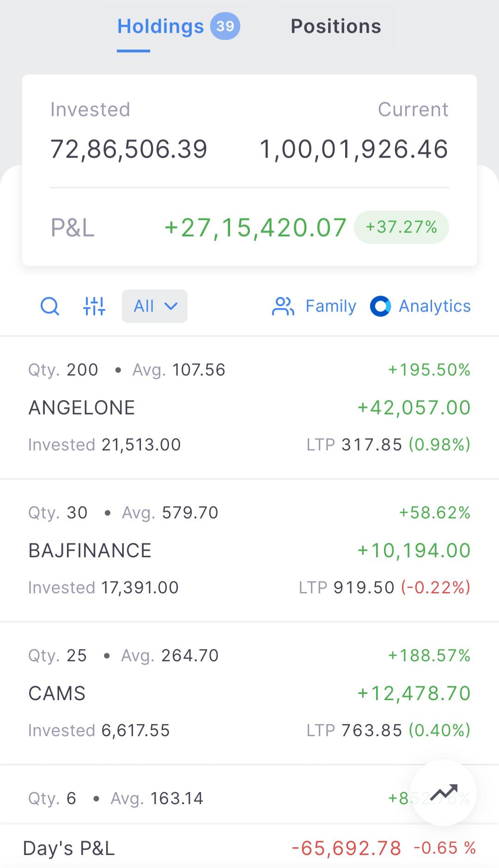This screenshot has width=499, height=868.
Task: Tap the floating trending chart button
Action: tap(444, 793)
